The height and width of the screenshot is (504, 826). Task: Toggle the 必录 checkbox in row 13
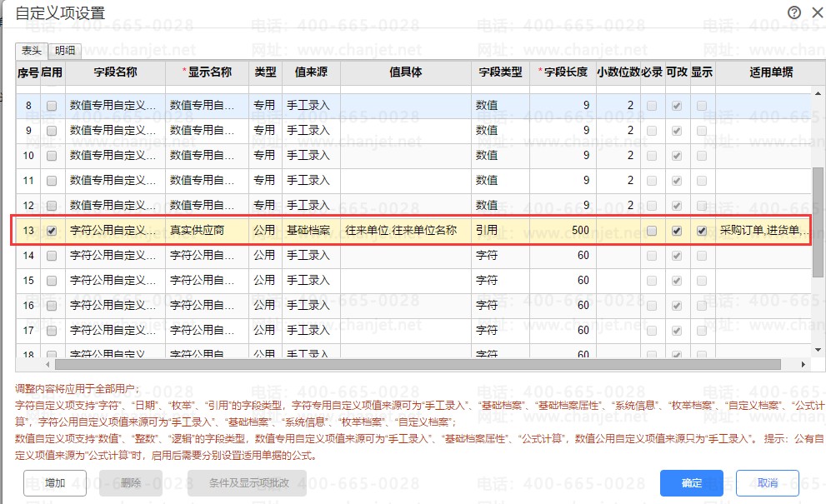652,231
